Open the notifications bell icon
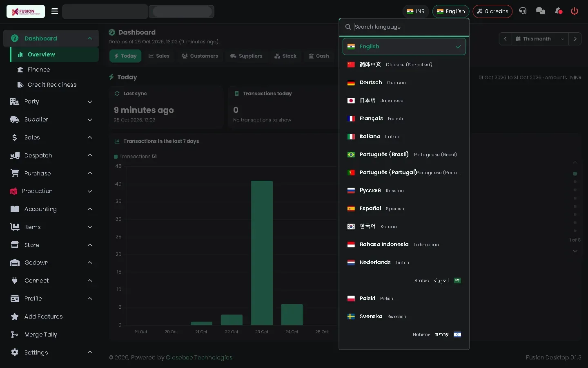The width and height of the screenshot is (588, 368). [x=558, y=11]
